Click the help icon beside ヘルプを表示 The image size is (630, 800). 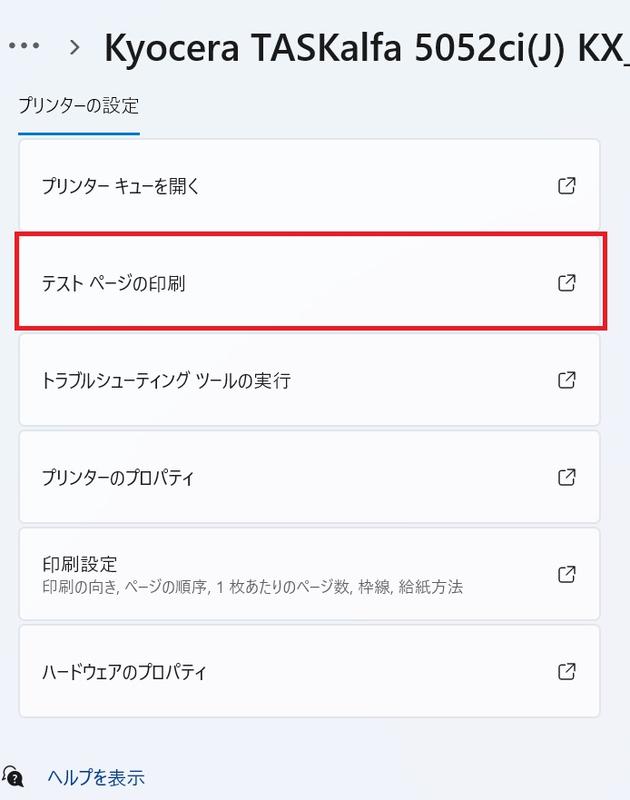point(14,777)
